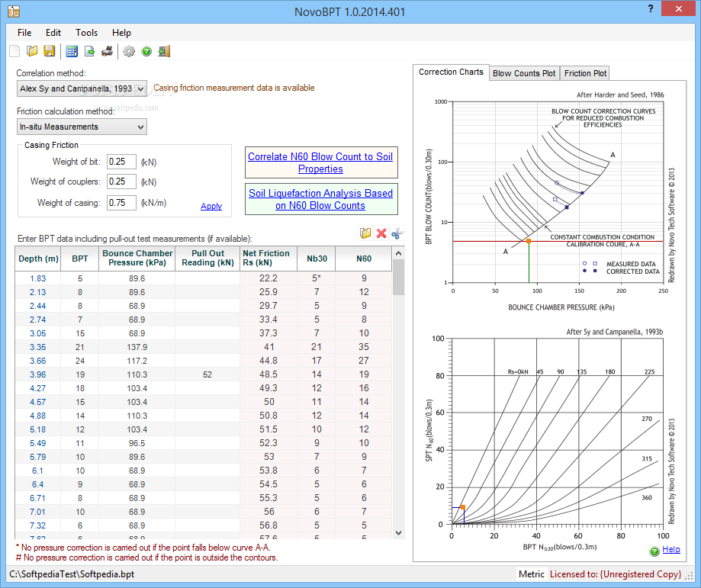701x588 pixels.
Task: Click the Nb30 column header
Action: click(317, 259)
